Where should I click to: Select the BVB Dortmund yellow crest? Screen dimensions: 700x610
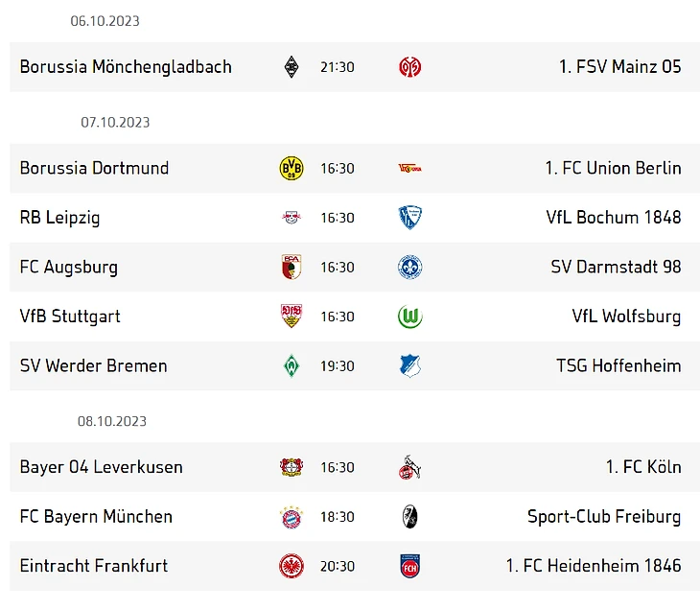pos(292,169)
